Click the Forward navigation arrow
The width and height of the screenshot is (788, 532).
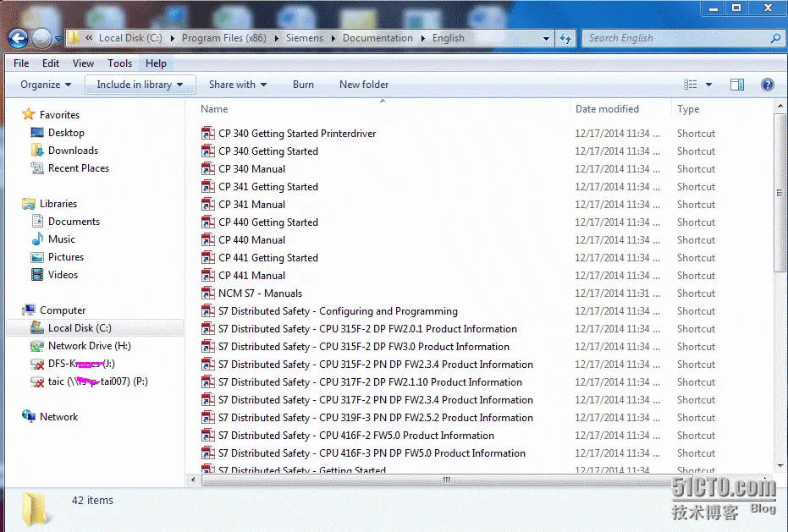pos(41,38)
